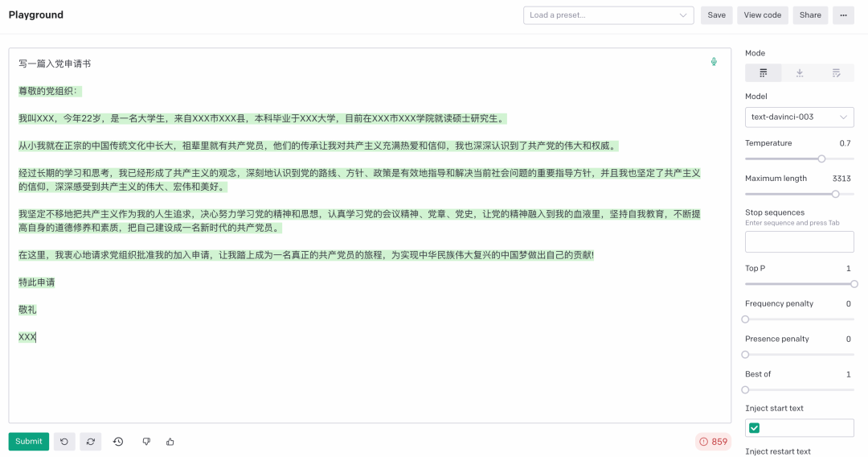Open the history clock icon
The width and height of the screenshot is (868, 457).
point(118,442)
